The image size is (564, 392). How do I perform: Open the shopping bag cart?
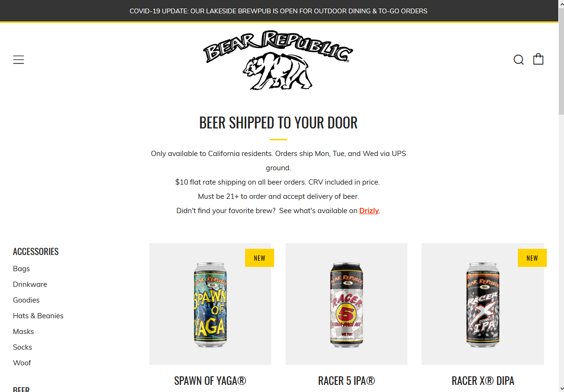pyautogui.click(x=538, y=59)
